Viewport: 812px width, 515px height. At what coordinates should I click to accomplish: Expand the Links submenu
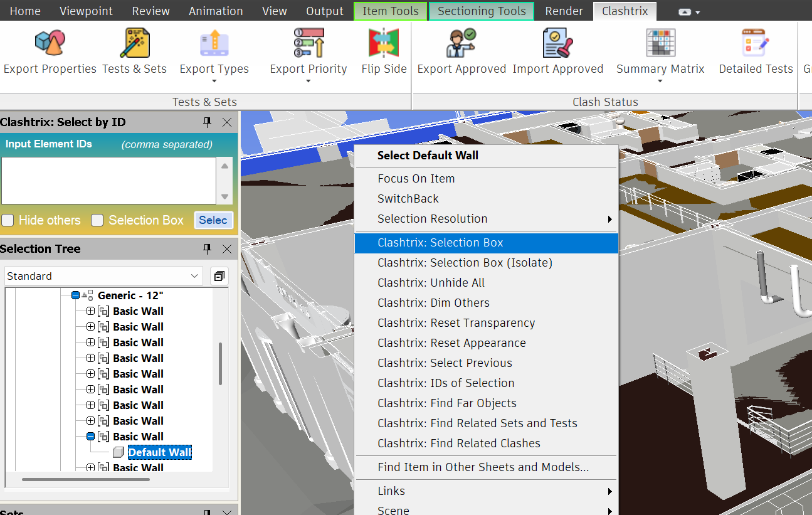point(609,491)
